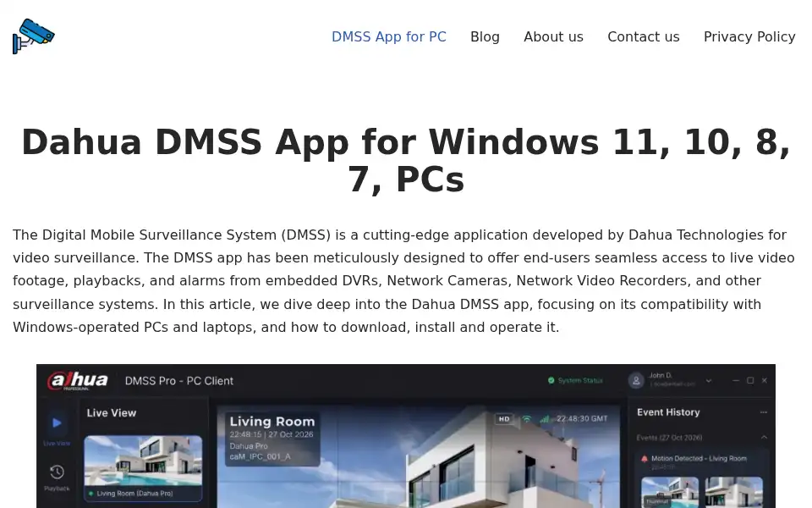Click the Dahua DMSS App page heading
Screen dimensions: 812x508
(x=406, y=160)
